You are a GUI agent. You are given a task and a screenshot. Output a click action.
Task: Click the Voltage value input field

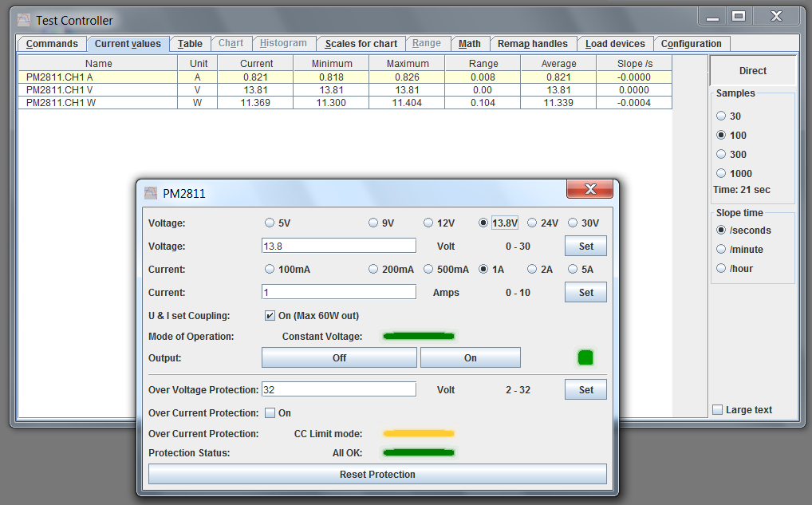338,246
